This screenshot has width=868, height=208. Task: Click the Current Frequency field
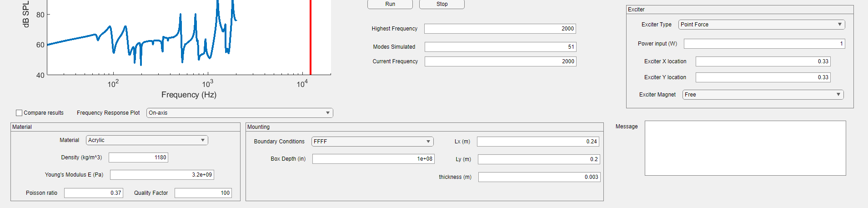pos(501,61)
